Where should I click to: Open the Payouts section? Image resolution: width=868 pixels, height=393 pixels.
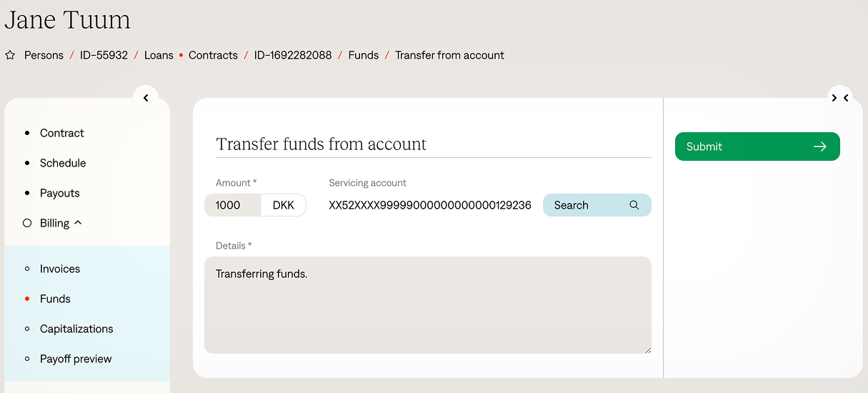tap(60, 193)
